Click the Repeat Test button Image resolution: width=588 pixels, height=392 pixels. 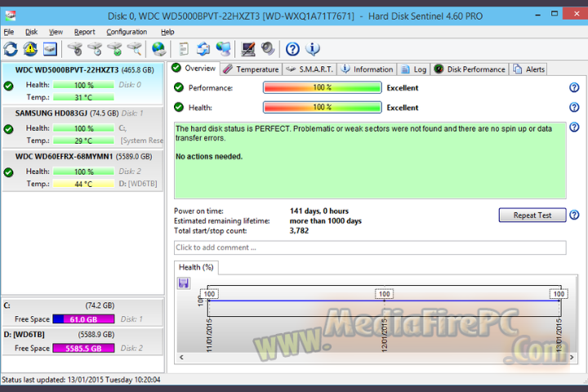point(532,215)
